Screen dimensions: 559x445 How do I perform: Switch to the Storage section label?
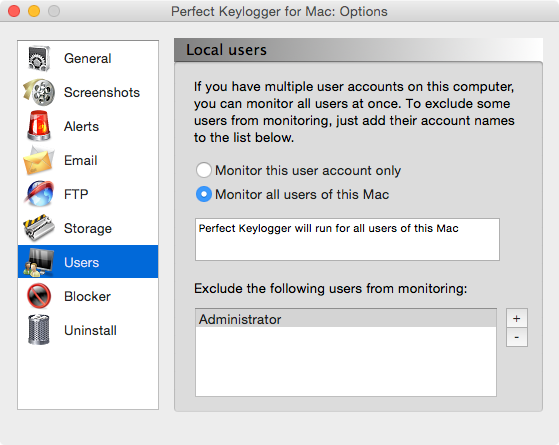click(x=88, y=228)
